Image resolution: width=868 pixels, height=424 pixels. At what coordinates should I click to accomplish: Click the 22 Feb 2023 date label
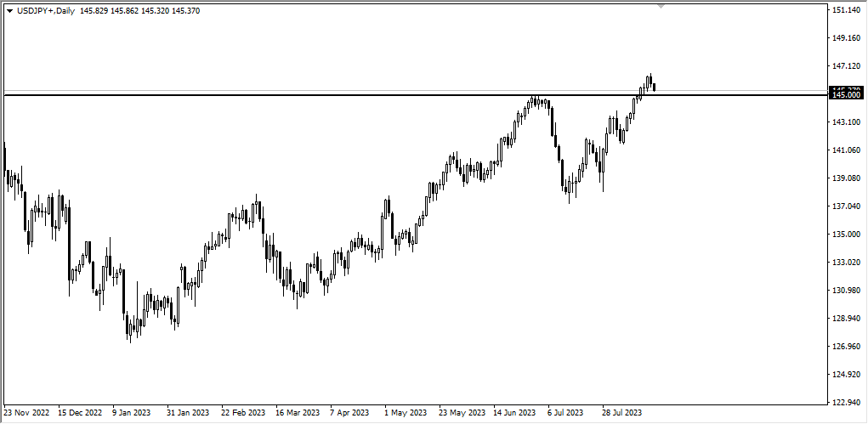[x=243, y=414]
